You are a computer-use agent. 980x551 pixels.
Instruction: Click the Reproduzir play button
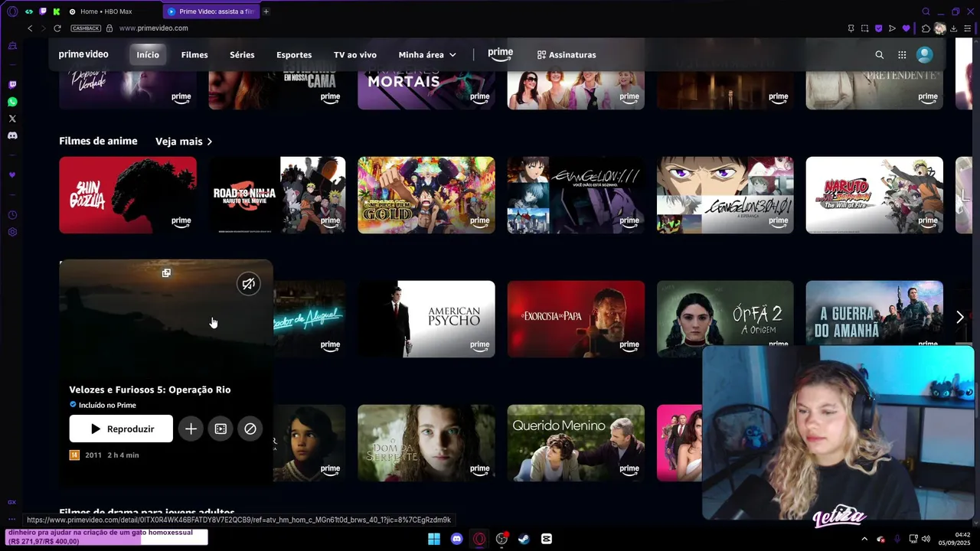tap(121, 429)
